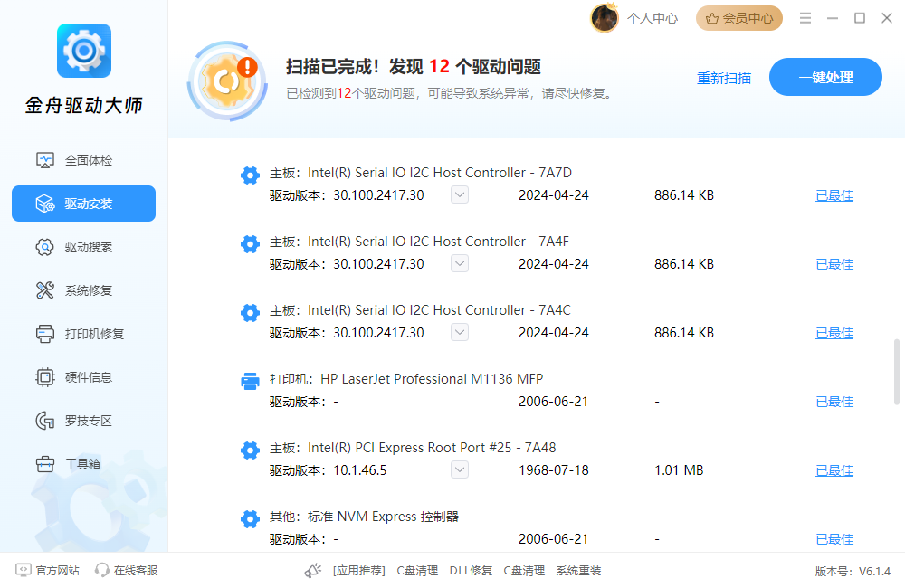
Task: Go to 系统修复 in sidebar
Action: (83, 290)
